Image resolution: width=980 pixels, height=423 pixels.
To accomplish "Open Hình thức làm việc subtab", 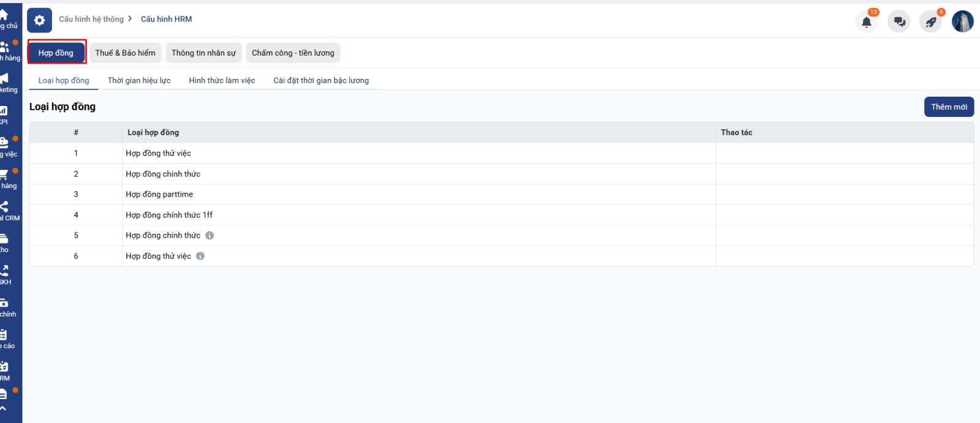I will pos(222,81).
